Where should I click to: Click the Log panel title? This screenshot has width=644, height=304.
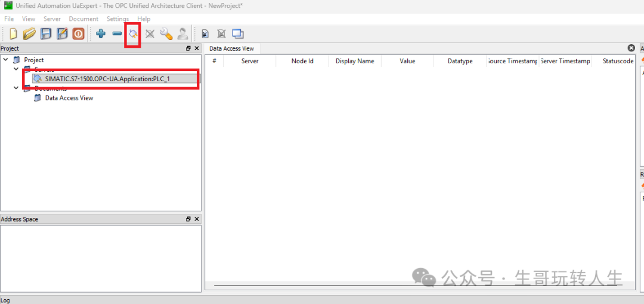click(x=5, y=300)
